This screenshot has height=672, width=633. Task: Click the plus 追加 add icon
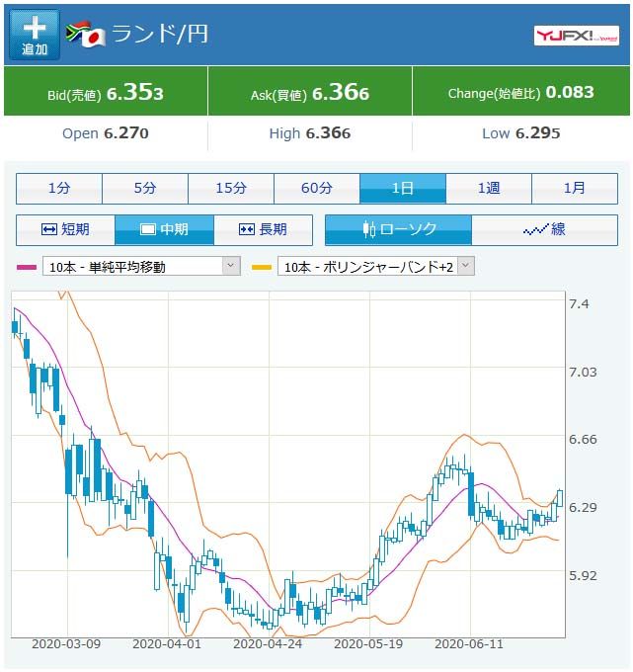click(34, 36)
